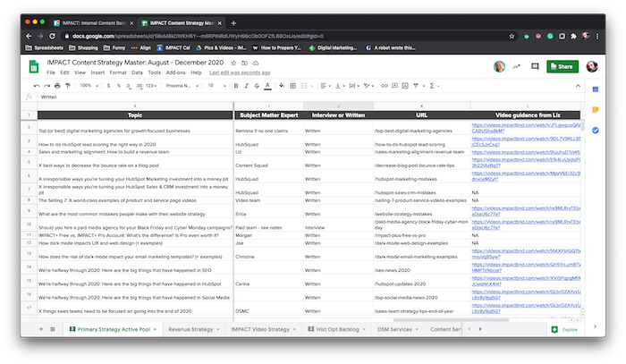
Task: Increase decimal places icon
Action: 139,86
